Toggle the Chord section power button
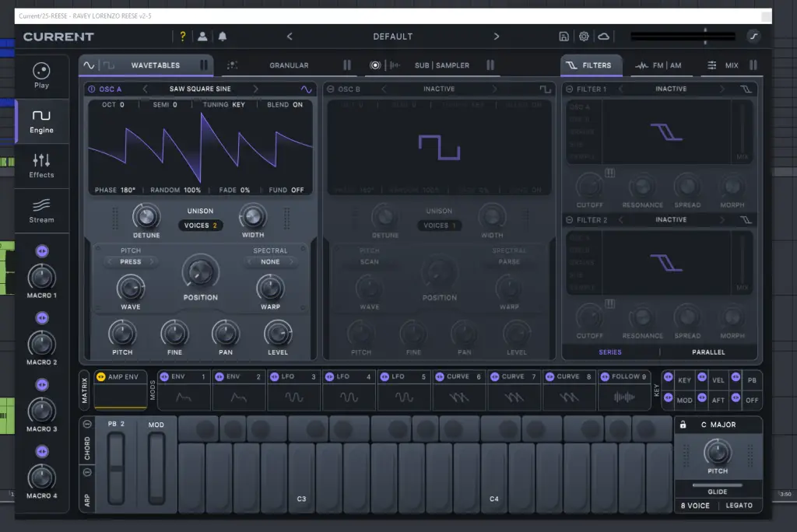 pyautogui.click(x=87, y=425)
